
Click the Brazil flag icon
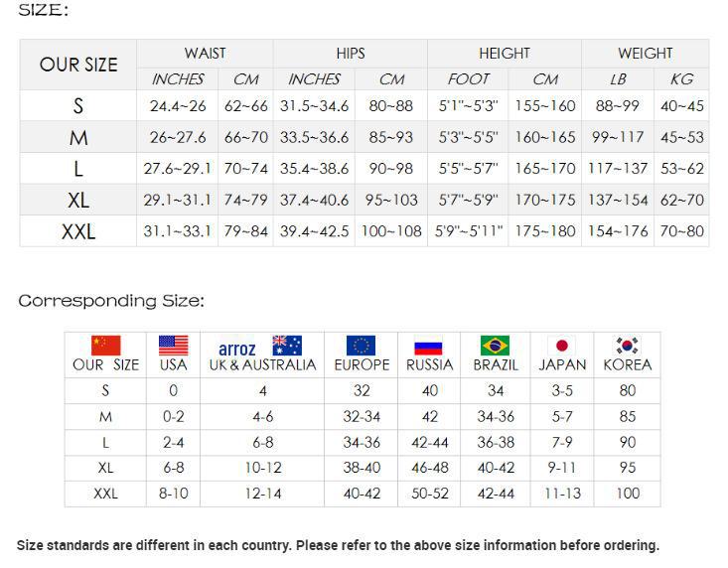tap(495, 346)
